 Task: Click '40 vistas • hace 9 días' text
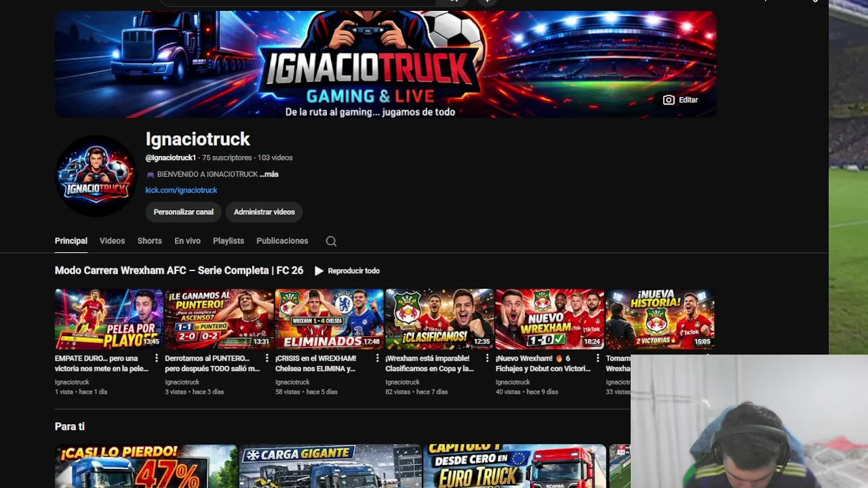526,392
